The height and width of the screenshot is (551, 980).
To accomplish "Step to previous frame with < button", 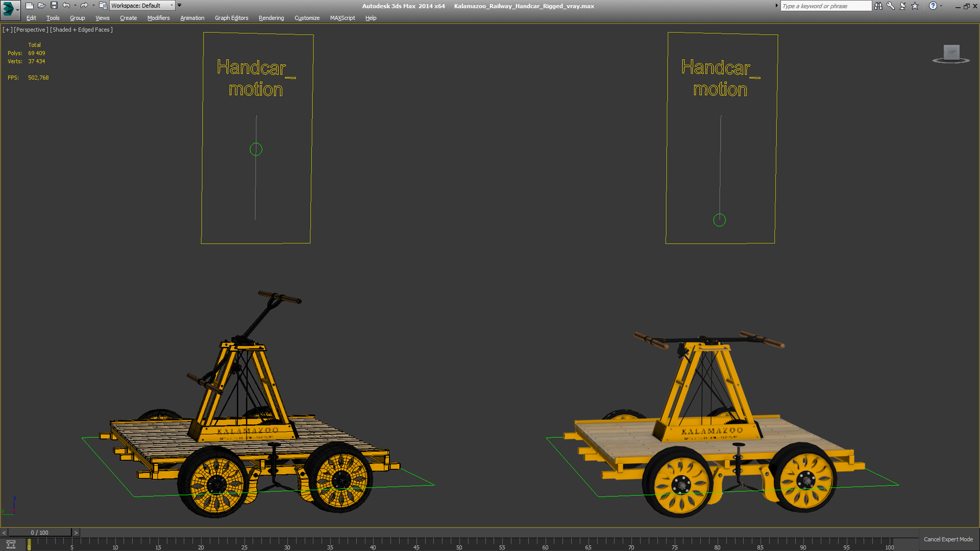I will pos(4,533).
